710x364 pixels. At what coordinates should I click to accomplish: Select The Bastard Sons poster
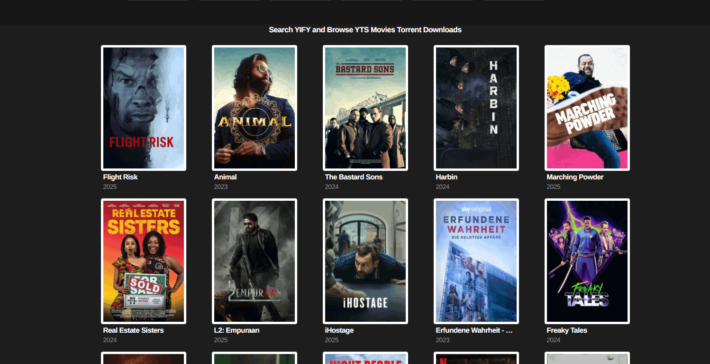pyautogui.click(x=365, y=108)
